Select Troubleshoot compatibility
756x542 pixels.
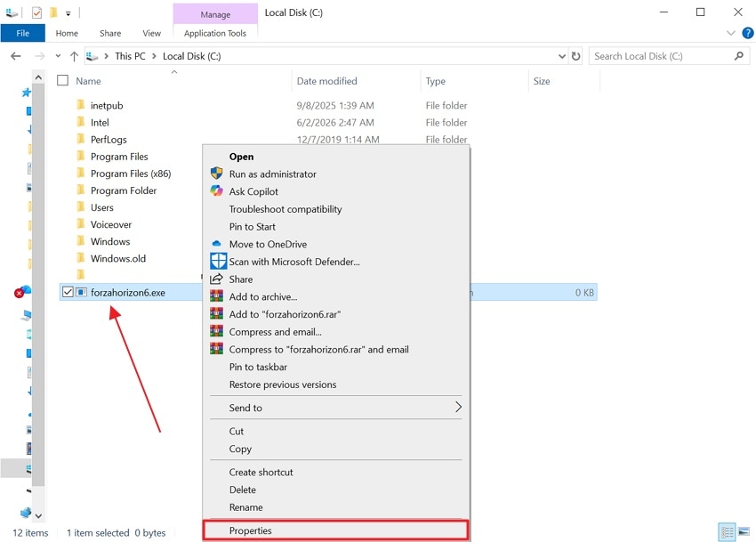coord(335,209)
